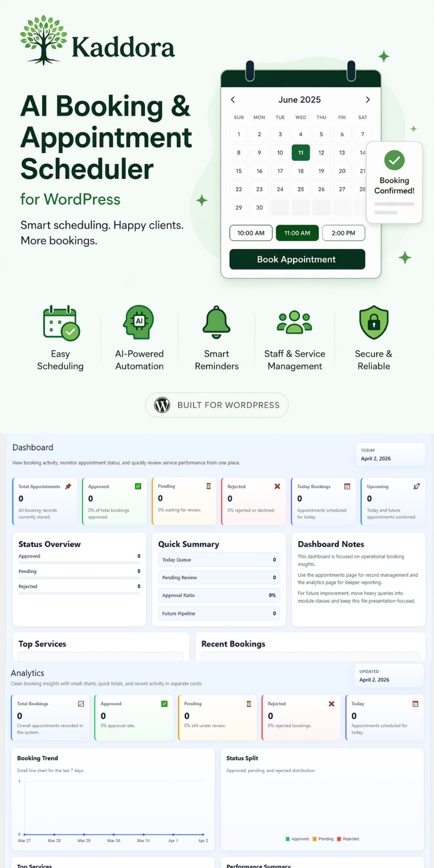
Task: Select June 18 on the calendar
Action: pos(301,171)
